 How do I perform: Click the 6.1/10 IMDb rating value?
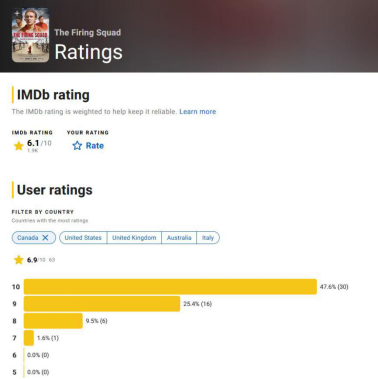click(x=39, y=143)
